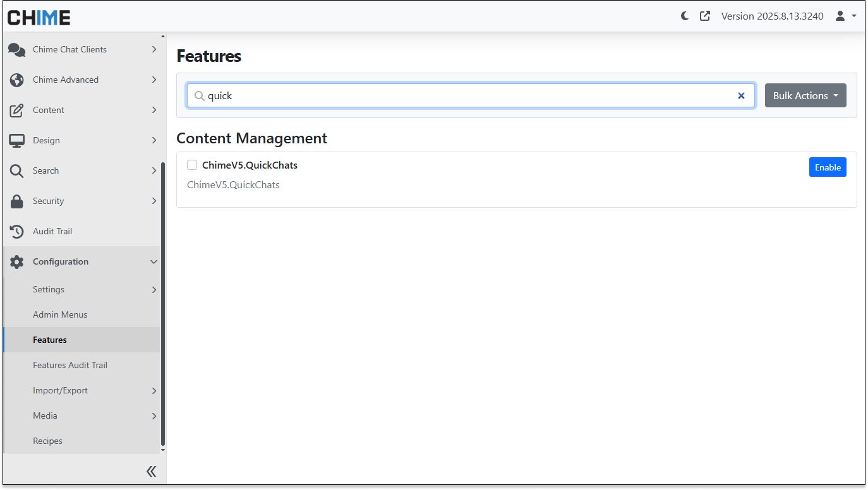This screenshot has height=490, width=868.
Task: Open the Settings submenu item
Action: pyautogui.click(x=82, y=289)
